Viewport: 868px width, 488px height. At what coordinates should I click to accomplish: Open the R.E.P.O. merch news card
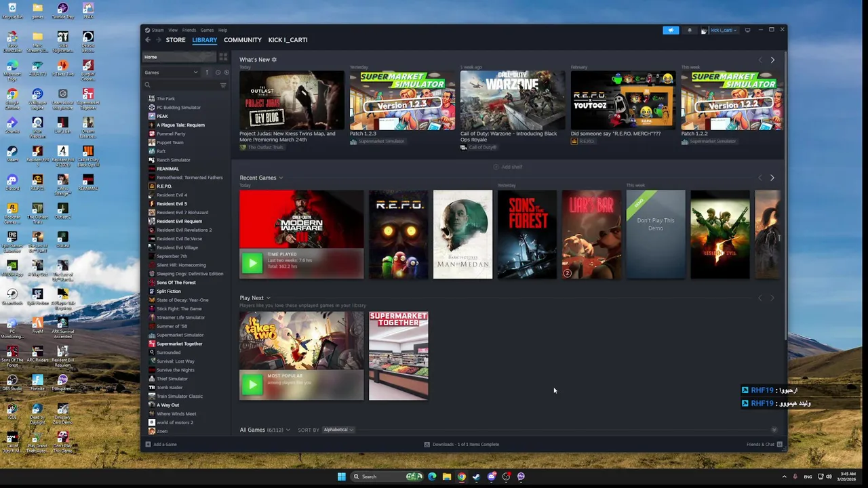pyautogui.click(x=623, y=100)
